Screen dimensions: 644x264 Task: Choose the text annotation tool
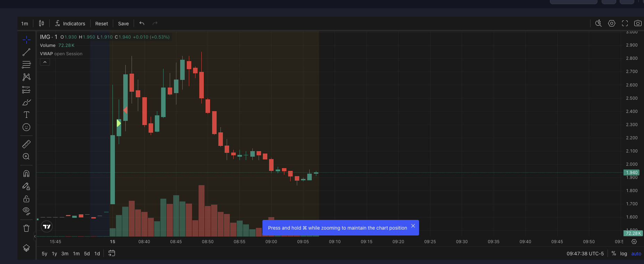26,115
